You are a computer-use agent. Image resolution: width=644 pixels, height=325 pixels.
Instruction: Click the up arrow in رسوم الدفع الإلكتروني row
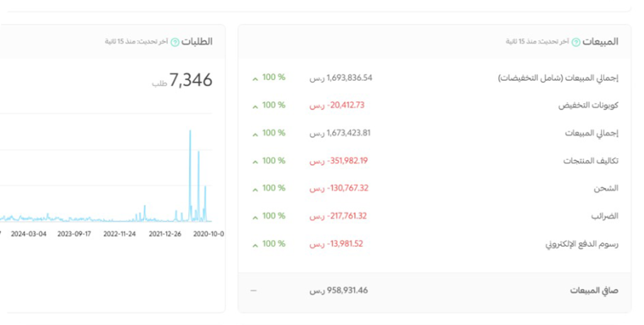click(255, 245)
